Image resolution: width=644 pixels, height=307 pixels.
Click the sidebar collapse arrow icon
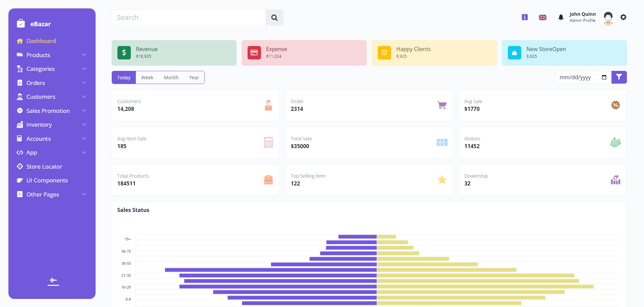[x=53, y=280]
